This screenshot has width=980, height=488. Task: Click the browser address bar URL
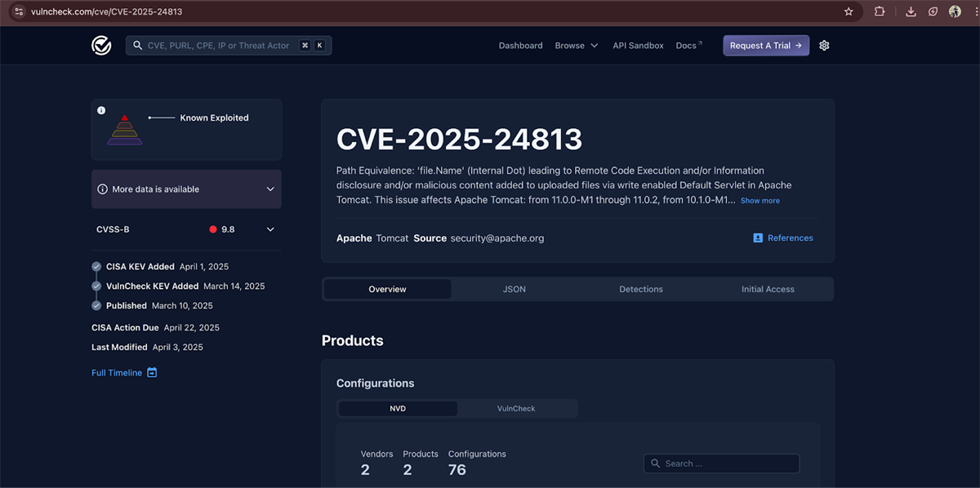[x=106, y=11]
